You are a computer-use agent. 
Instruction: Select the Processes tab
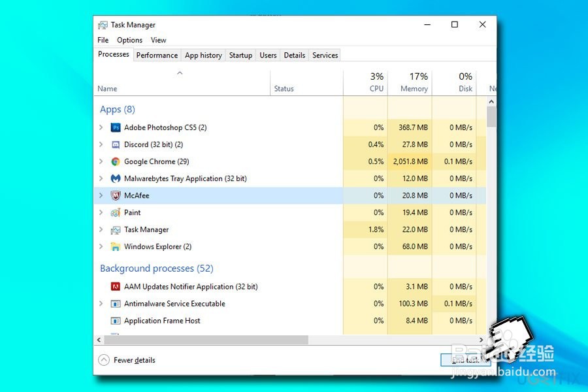(113, 54)
